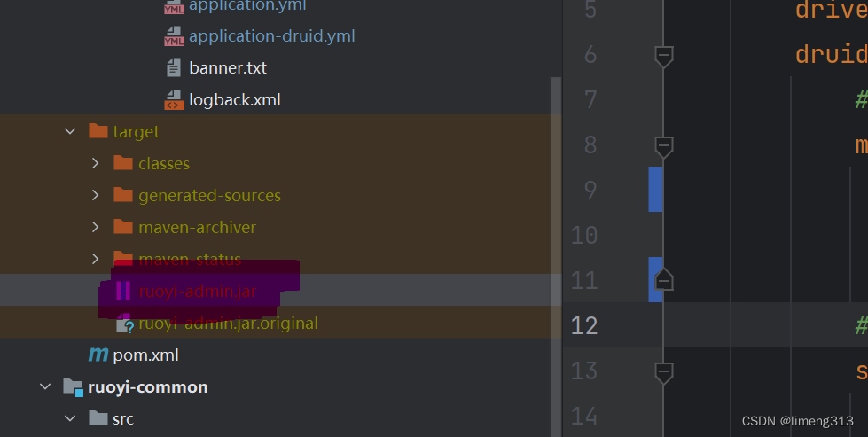
Task: Click line number 12 in the gutter
Action: tap(584, 326)
